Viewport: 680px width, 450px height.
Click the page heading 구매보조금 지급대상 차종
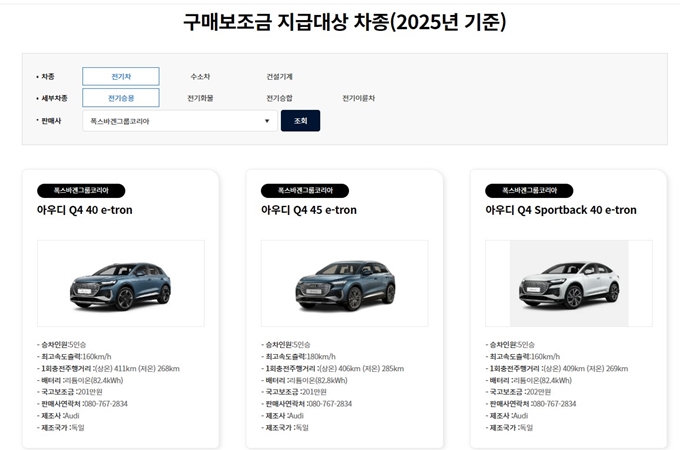[344, 22]
